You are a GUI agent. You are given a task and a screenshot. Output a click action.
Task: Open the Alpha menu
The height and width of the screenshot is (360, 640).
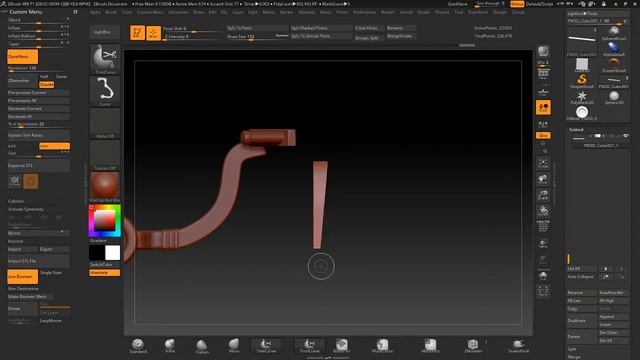(95, 12)
